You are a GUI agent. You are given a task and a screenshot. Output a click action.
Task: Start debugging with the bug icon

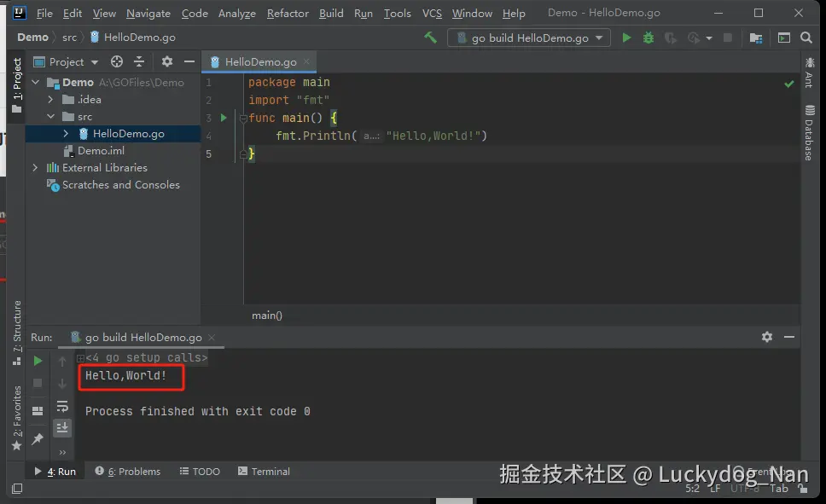point(649,38)
